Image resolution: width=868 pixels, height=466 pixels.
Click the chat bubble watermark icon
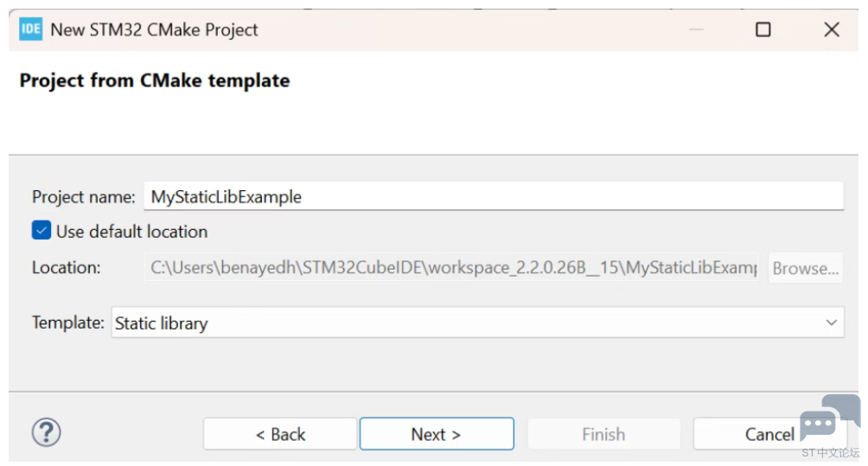(x=830, y=418)
